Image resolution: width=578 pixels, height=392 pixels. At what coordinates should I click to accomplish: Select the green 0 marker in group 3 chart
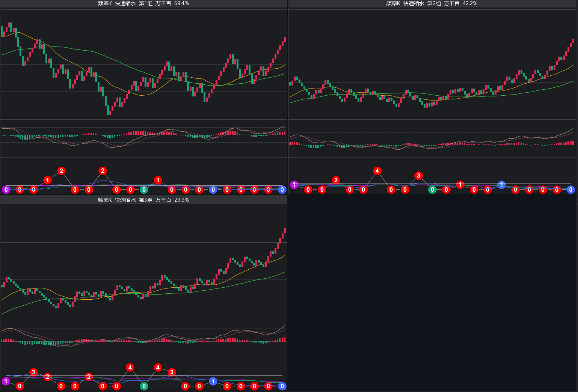[x=144, y=386]
